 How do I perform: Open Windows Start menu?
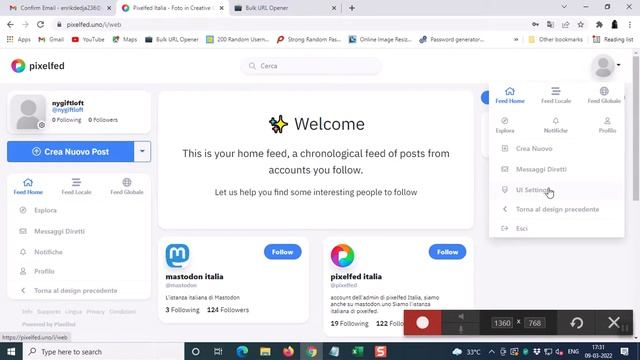coord(11,351)
